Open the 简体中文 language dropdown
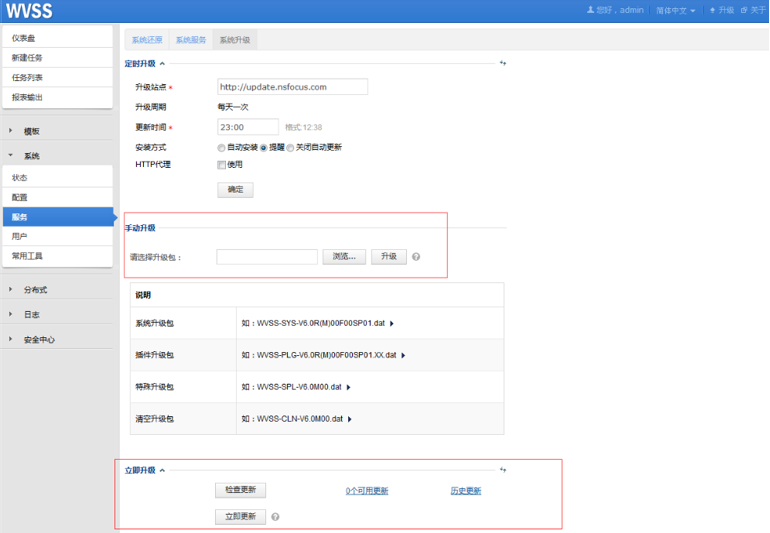This screenshot has width=770, height=533. pos(676,10)
